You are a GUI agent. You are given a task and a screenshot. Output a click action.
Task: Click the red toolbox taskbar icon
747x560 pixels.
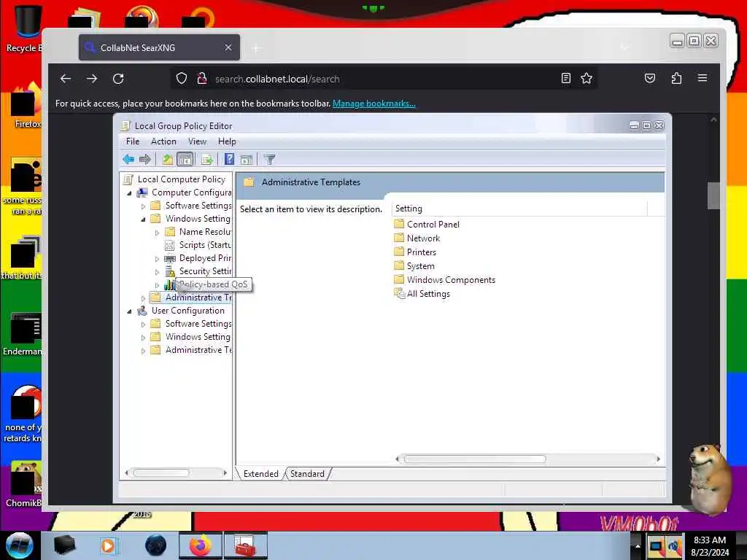click(246, 545)
